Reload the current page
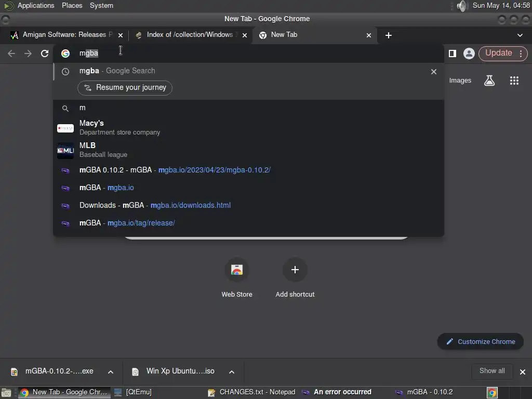 (x=45, y=54)
